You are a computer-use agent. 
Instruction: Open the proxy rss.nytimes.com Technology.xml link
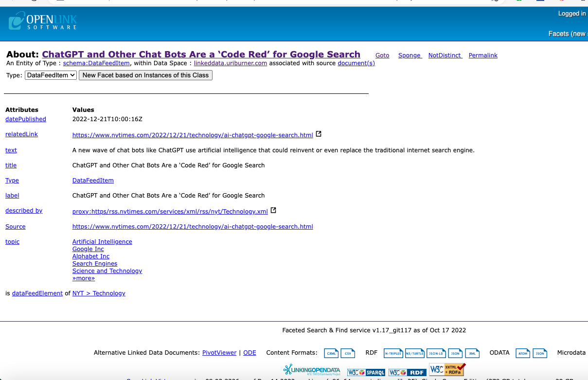170,212
